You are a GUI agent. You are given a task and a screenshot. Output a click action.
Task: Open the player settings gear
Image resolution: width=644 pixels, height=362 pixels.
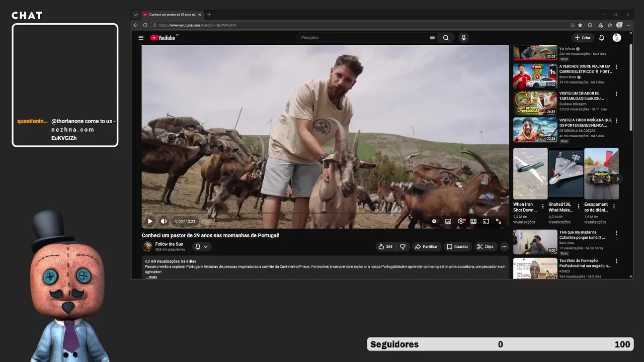coord(461,221)
